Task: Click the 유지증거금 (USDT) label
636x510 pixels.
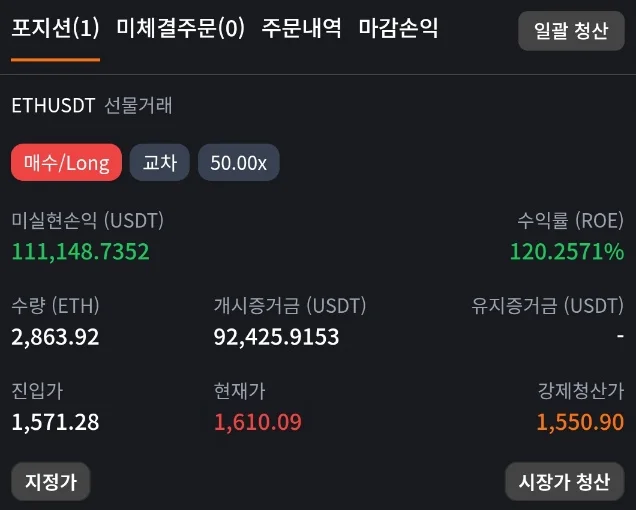Action: (547, 306)
